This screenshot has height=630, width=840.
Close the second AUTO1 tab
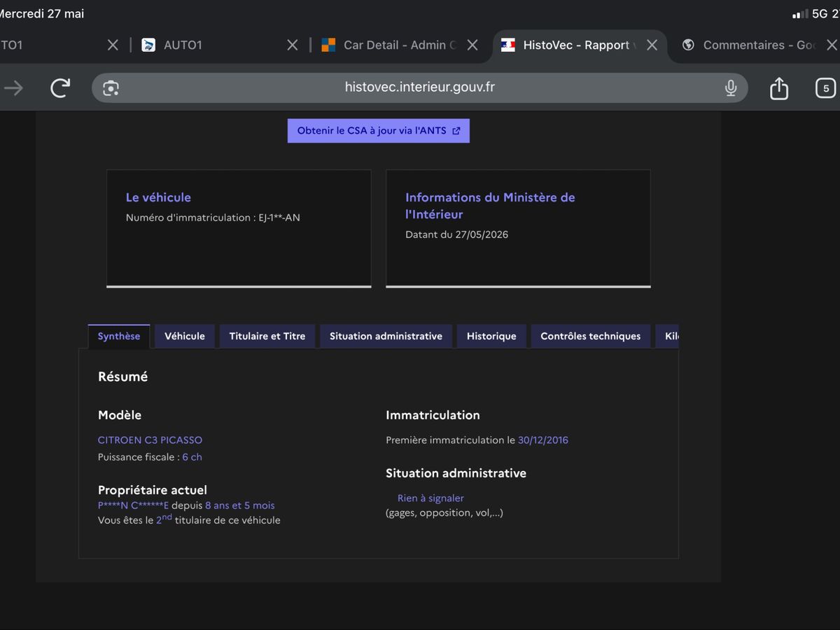(x=293, y=45)
